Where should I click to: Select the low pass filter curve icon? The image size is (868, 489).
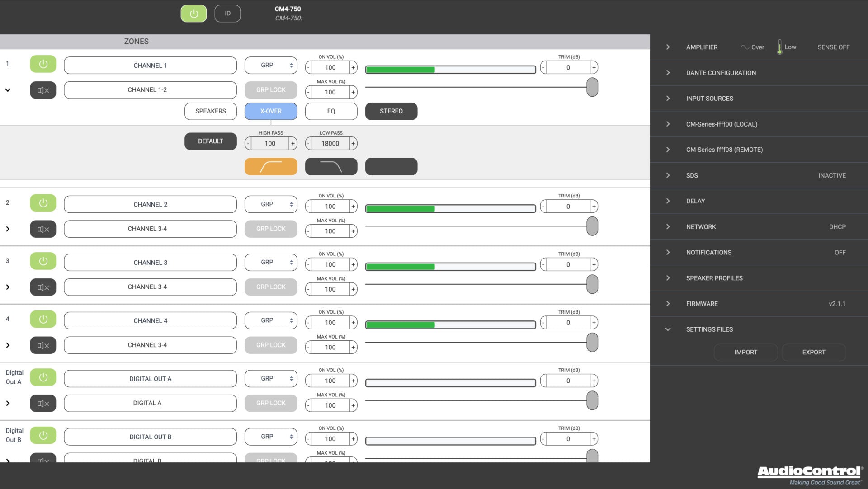(x=331, y=166)
